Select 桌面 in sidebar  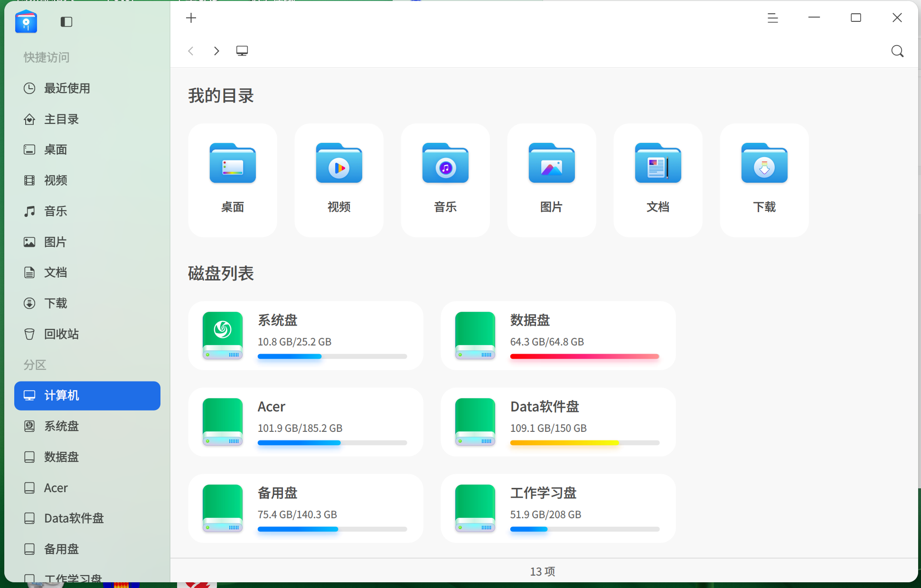point(87,149)
